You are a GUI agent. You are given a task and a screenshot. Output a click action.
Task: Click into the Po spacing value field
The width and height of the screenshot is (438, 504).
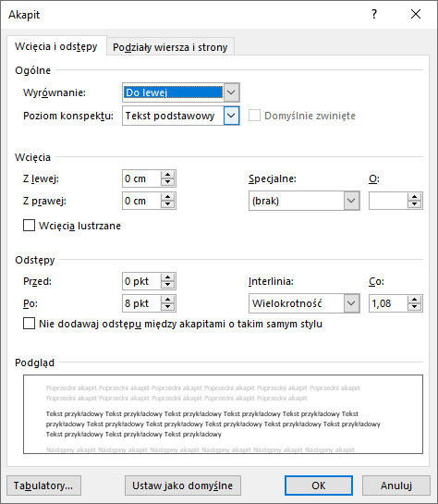click(141, 303)
